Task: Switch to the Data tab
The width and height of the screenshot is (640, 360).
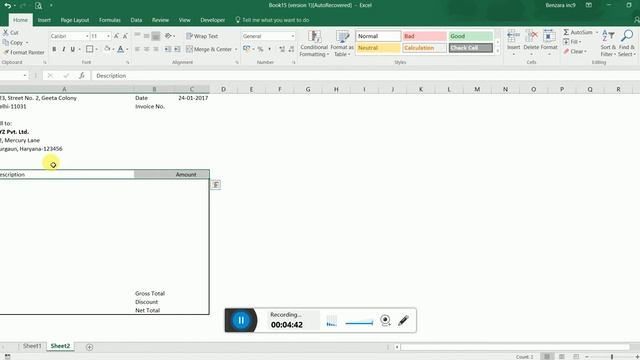Action: pyautogui.click(x=136, y=20)
